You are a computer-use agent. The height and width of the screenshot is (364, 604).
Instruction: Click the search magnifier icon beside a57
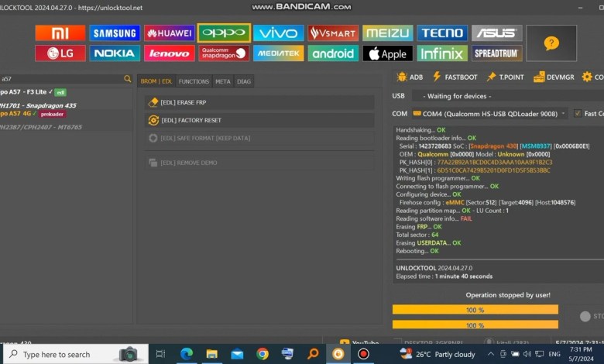tap(128, 79)
